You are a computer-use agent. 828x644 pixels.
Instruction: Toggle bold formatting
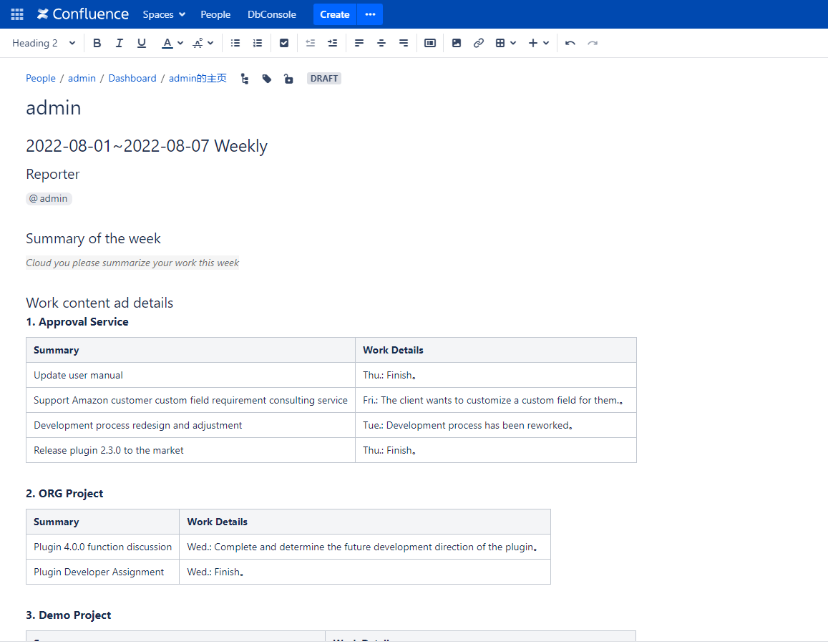click(x=97, y=43)
